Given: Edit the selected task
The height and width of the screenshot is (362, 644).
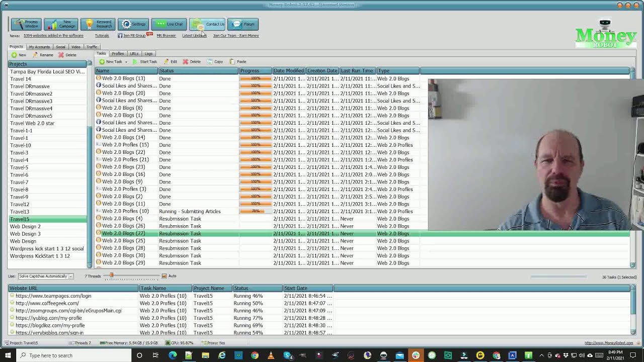Looking at the screenshot, I should point(170,62).
